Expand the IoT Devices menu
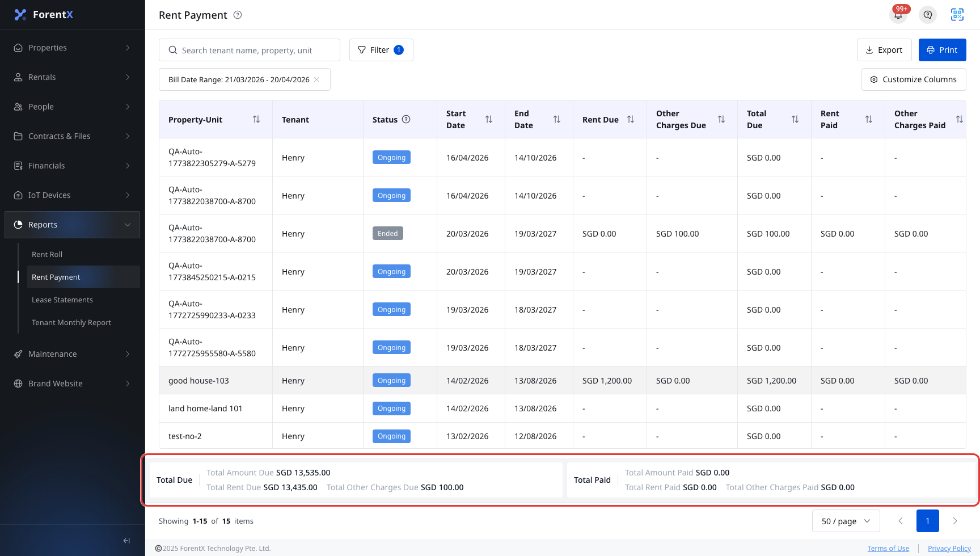This screenshot has width=980, height=556. [72, 195]
